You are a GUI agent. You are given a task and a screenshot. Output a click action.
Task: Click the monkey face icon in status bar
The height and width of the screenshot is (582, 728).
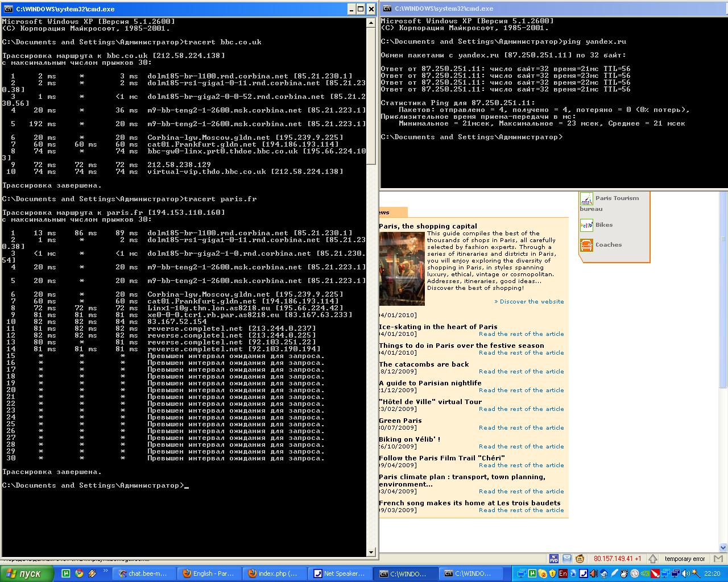pyautogui.click(x=580, y=559)
